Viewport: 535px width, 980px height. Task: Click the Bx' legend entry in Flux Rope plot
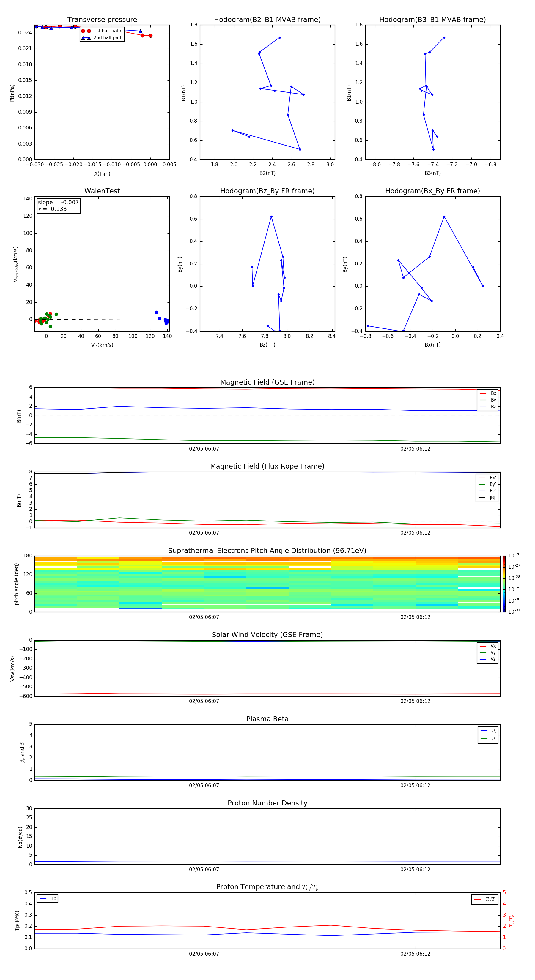pos(487,478)
